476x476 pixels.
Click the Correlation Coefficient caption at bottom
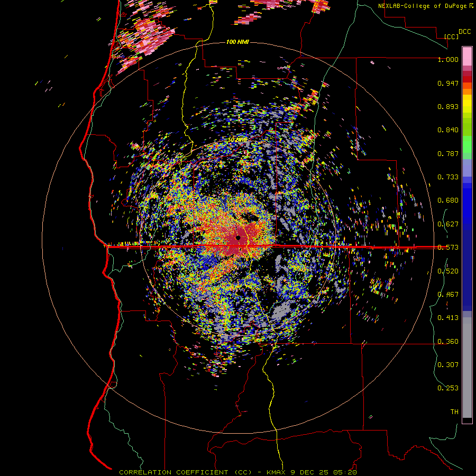pyautogui.click(x=237, y=472)
